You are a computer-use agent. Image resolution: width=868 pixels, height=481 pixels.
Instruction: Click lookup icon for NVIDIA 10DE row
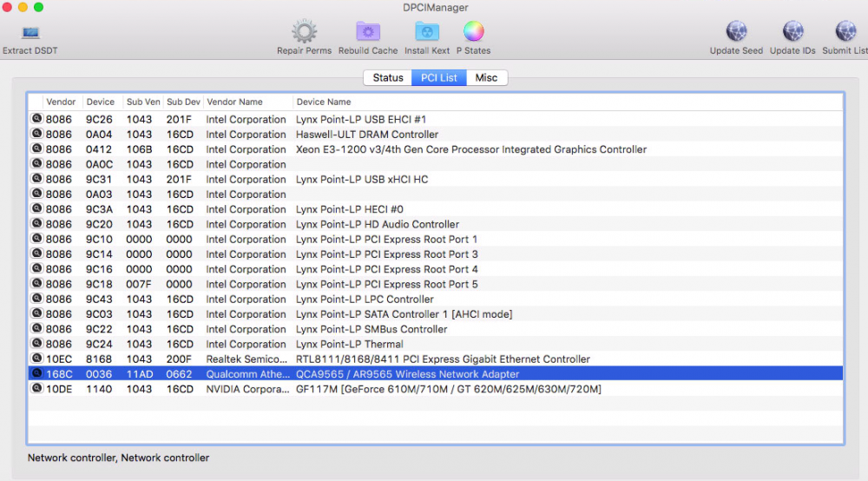pos(36,388)
